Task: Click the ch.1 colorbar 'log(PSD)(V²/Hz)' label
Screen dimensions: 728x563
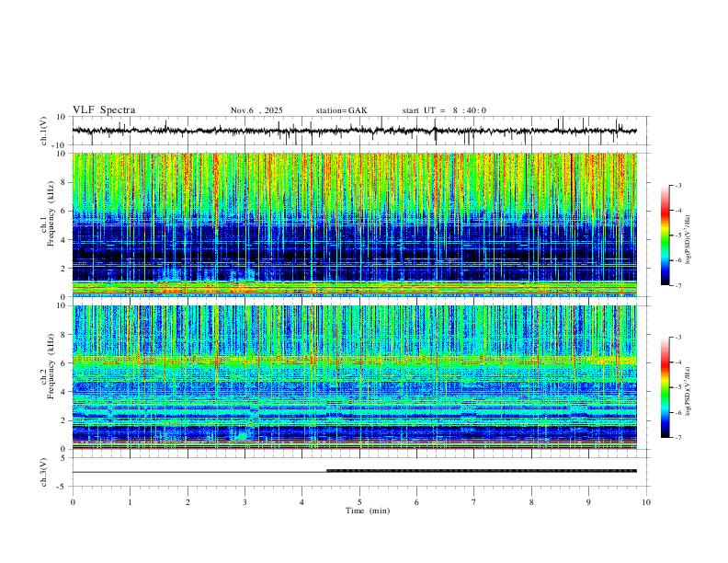Action: tap(688, 239)
